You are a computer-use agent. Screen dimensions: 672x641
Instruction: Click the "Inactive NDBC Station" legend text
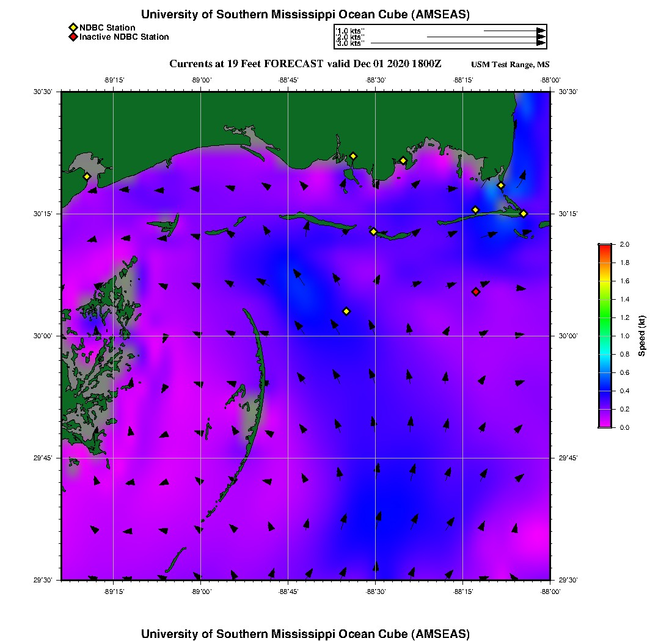click(x=124, y=37)
